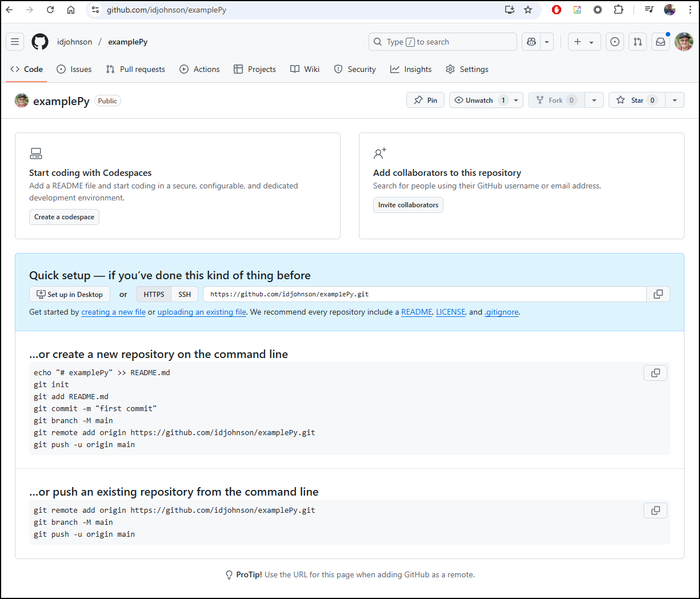The image size is (700, 599).
Task: Click the idjohnson owner link
Action: pos(74,42)
